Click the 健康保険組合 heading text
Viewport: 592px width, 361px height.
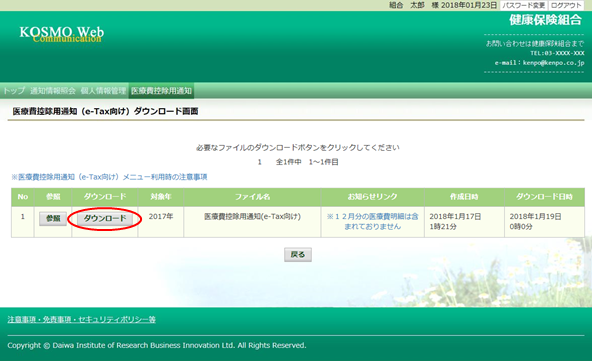point(546,20)
